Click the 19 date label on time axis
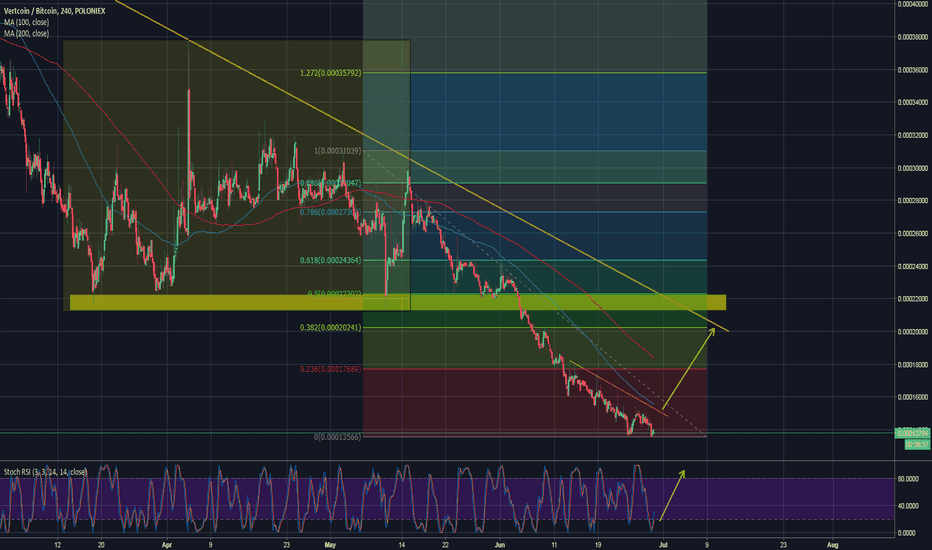This screenshot has height=550, width=932. click(x=598, y=545)
